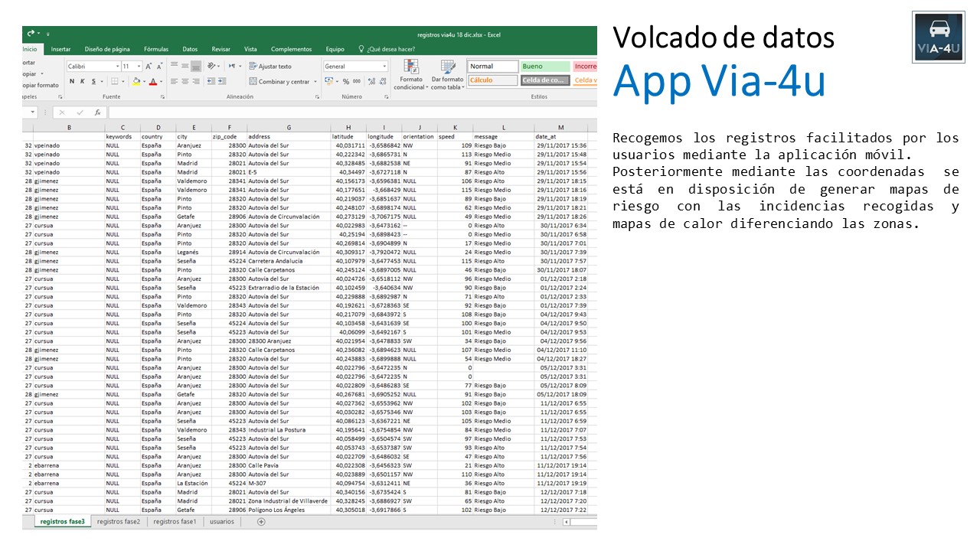The width and height of the screenshot is (980, 551).
Task: Apply percent style
Action: (x=346, y=82)
